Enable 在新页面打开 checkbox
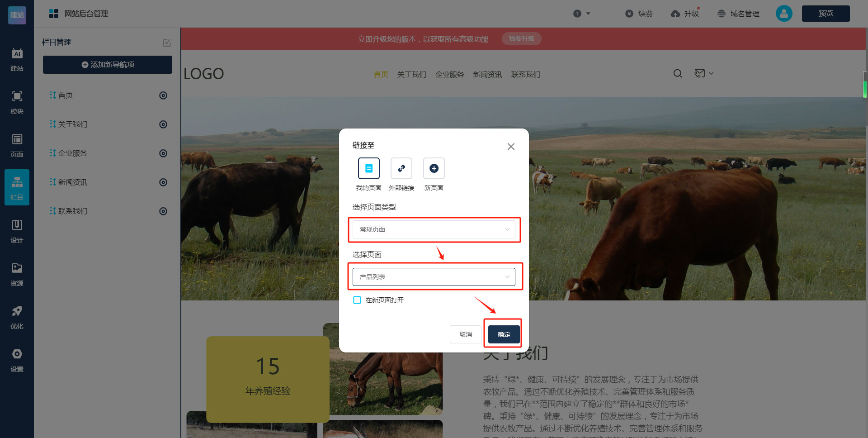Screen dimensions: 868x438 357,300
